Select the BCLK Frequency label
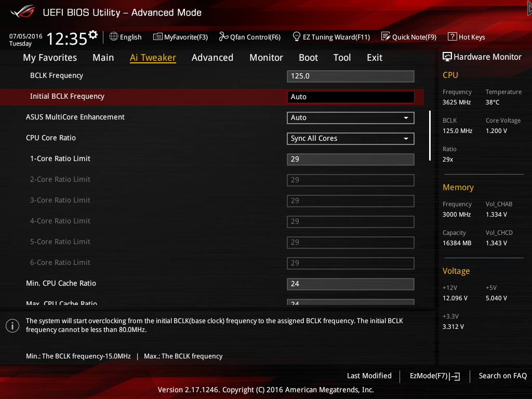Image resolution: width=532 pixels, height=399 pixels. 57,76
